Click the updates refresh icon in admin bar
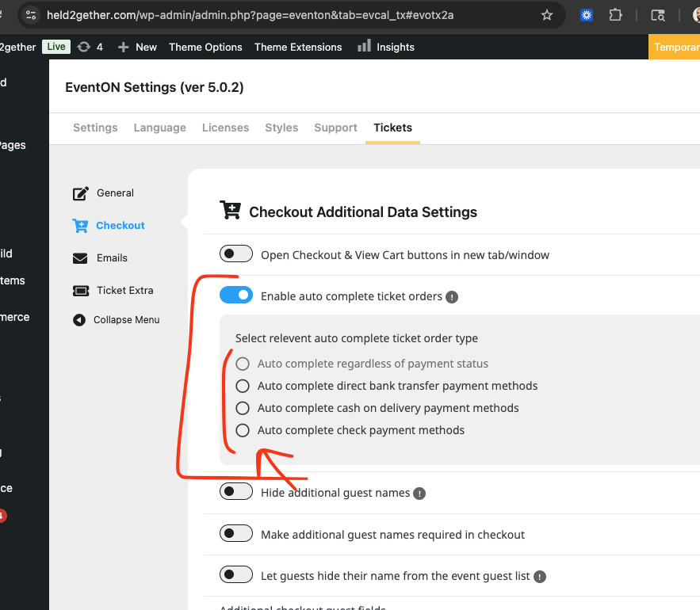This screenshot has width=700, height=610. (84, 47)
